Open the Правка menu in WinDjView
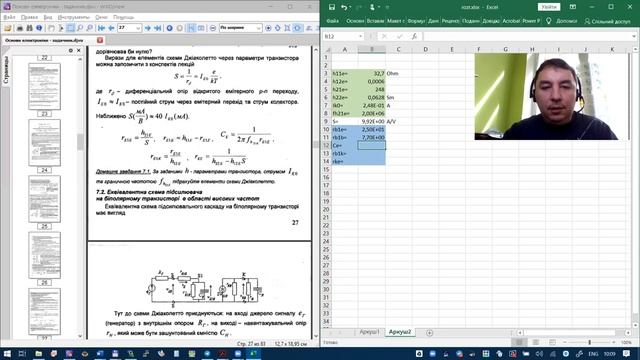 29,17
